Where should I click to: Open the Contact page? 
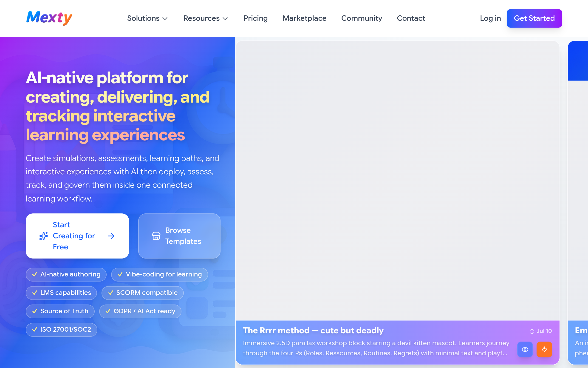pos(411,18)
